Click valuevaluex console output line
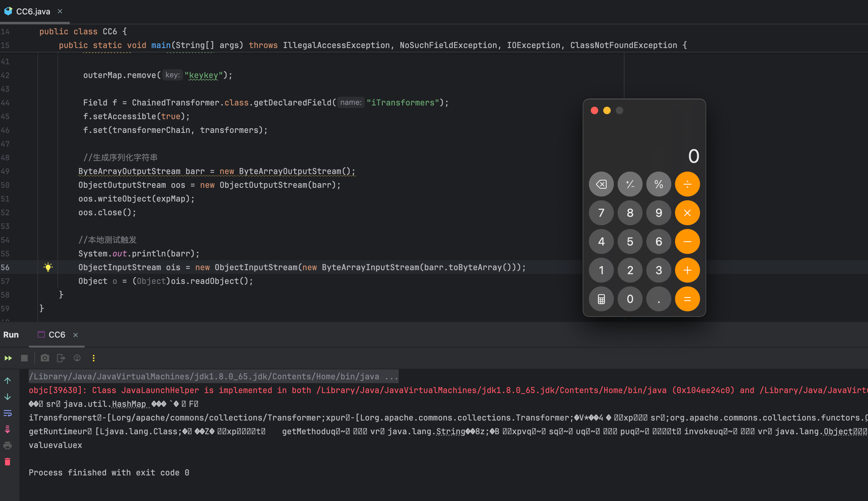The image size is (868, 501). tap(56, 445)
